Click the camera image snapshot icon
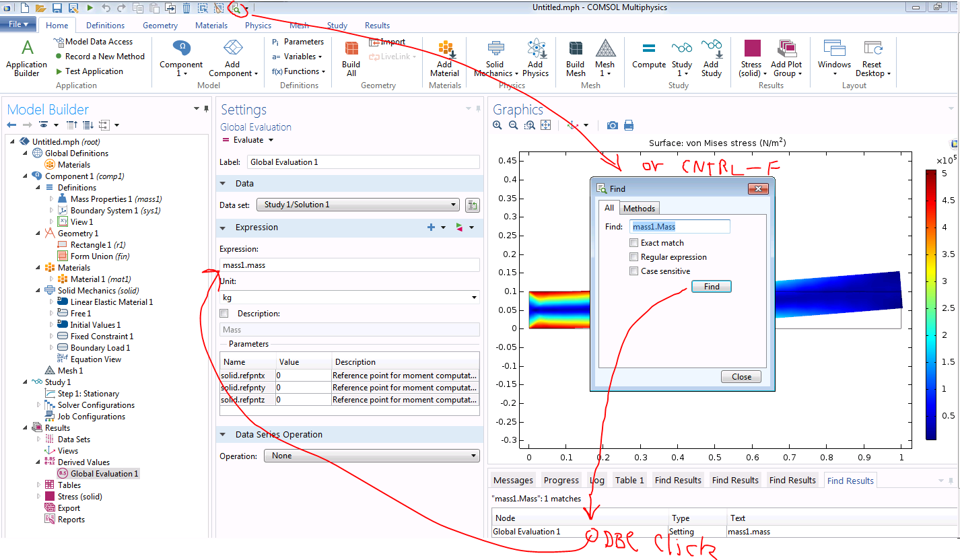The height and width of the screenshot is (560, 960). coord(612,125)
